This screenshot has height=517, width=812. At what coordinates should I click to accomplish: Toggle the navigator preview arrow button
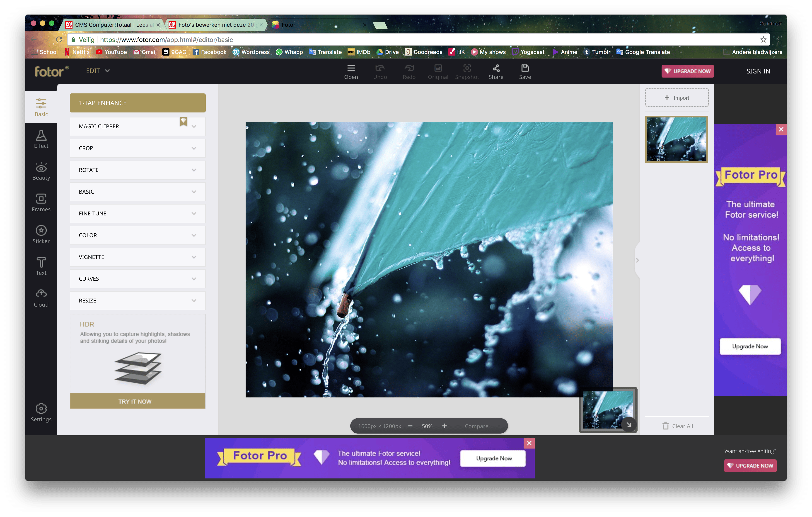click(x=628, y=424)
